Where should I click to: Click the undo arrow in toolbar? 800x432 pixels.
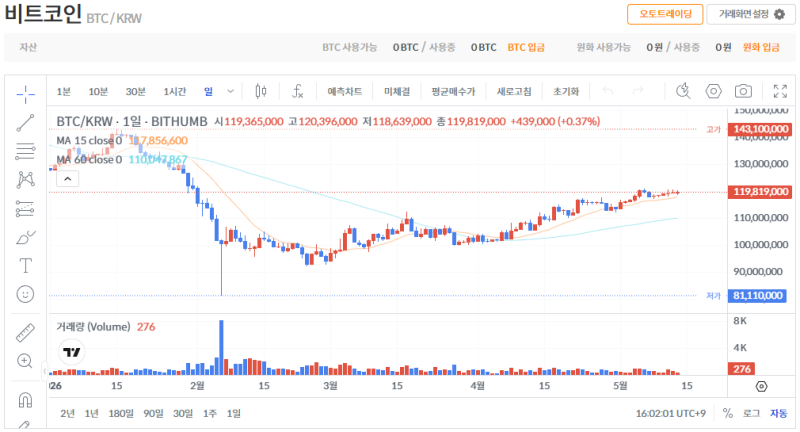click(x=608, y=91)
